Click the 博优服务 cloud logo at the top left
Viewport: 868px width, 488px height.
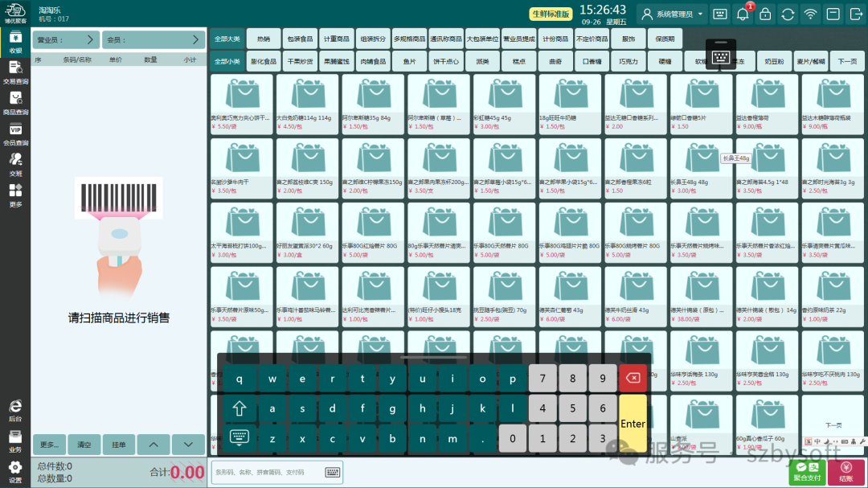coord(15,14)
